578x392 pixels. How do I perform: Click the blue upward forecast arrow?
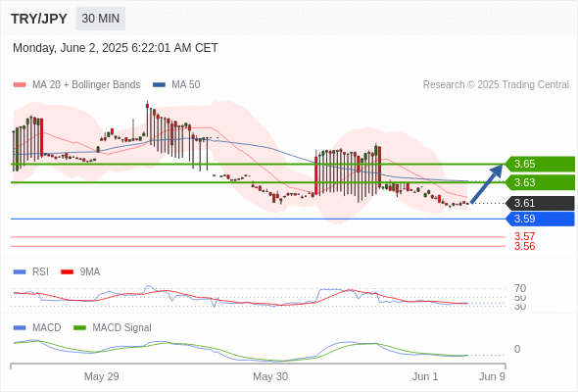click(487, 183)
